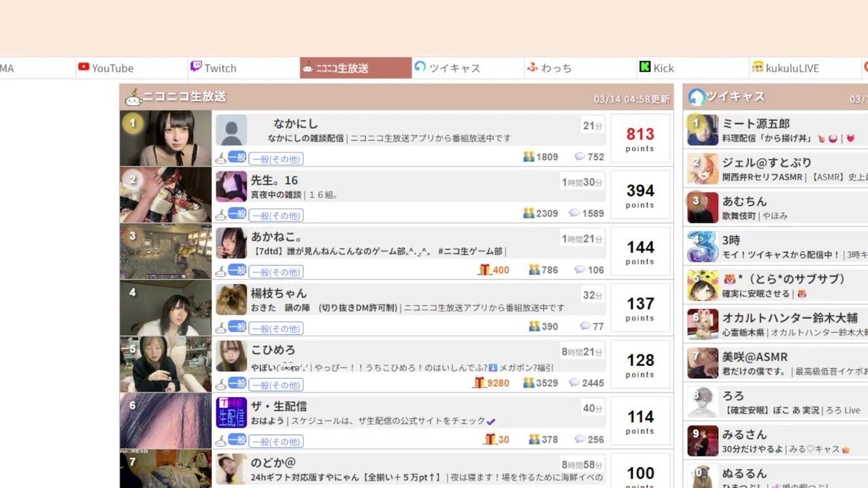Click 一般(その他) tag in ザ・生配信 row

pos(276,441)
